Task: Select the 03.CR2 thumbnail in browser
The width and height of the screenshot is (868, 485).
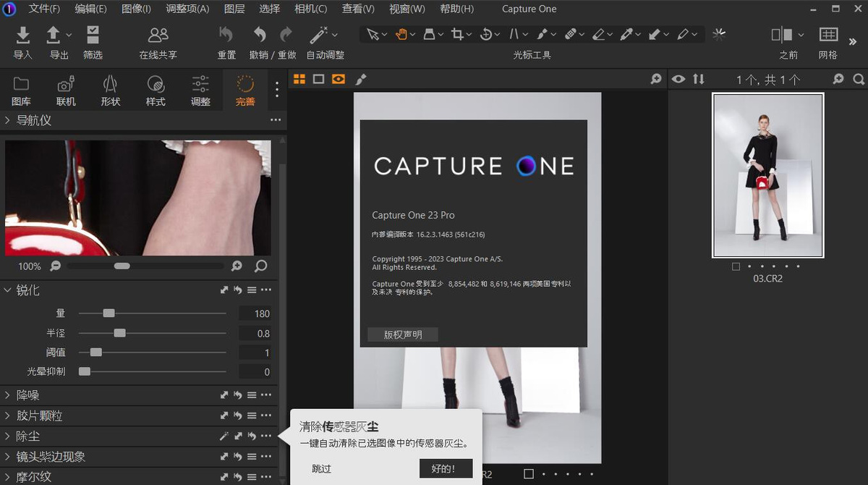Action: pyautogui.click(x=767, y=175)
